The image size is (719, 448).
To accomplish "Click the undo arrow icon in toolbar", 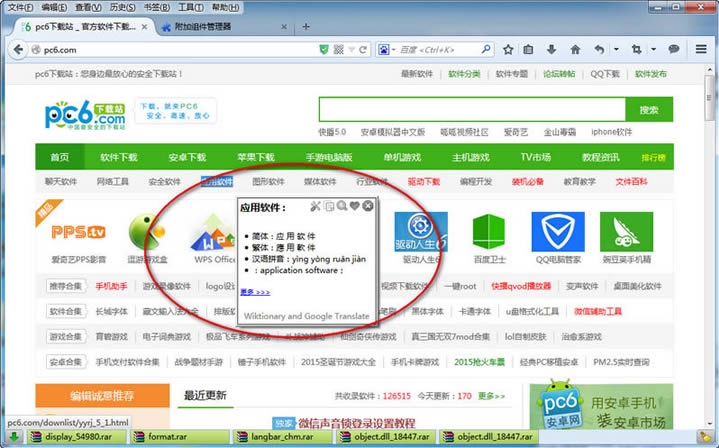I will click(599, 49).
